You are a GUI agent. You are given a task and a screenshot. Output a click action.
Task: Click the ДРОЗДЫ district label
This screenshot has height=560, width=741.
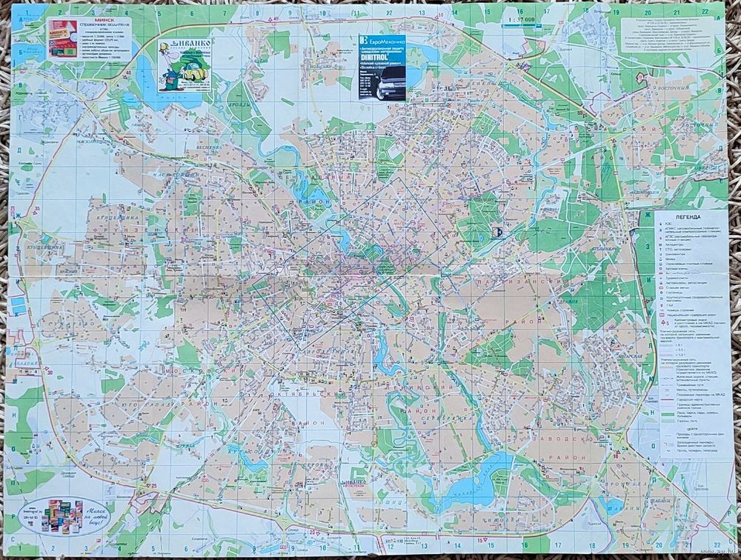239,106
